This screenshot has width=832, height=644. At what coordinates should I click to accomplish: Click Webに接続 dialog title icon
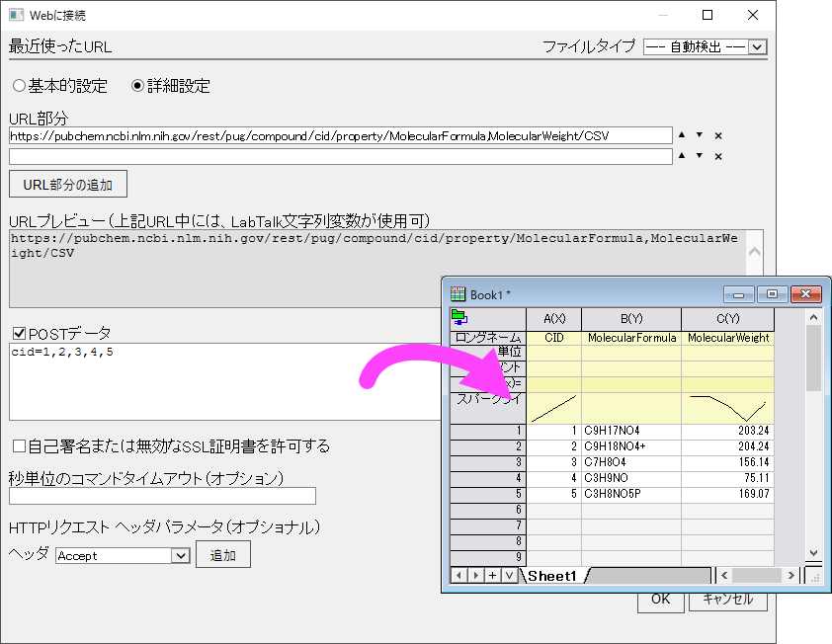tap(16, 15)
